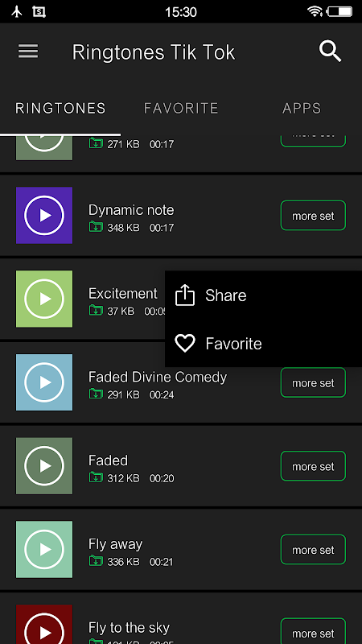Click the Share icon in popup menu
Viewport: 362px width, 644px height.
185,295
